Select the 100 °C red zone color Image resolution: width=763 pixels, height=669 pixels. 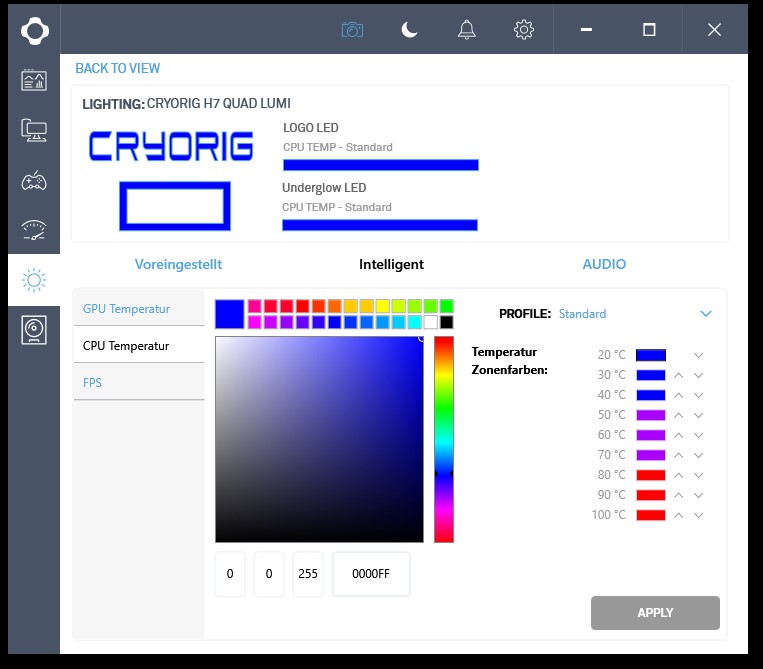(x=651, y=515)
